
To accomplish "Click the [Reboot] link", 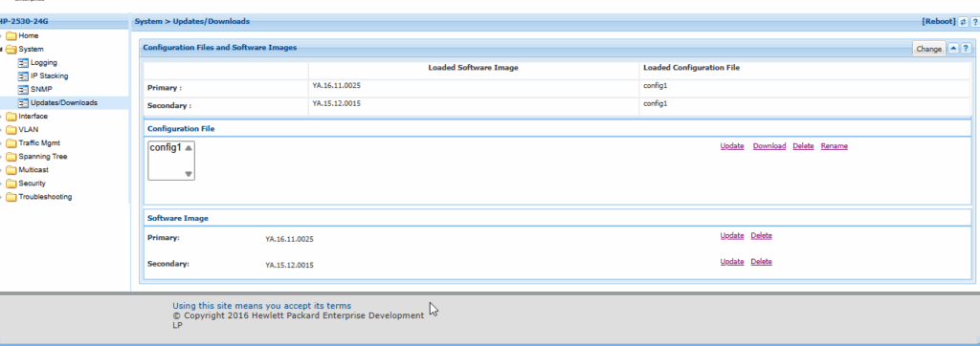I will 939,21.
